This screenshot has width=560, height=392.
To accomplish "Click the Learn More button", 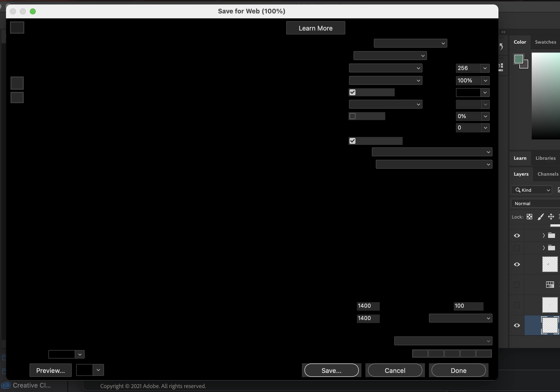I will pos(315,28).
